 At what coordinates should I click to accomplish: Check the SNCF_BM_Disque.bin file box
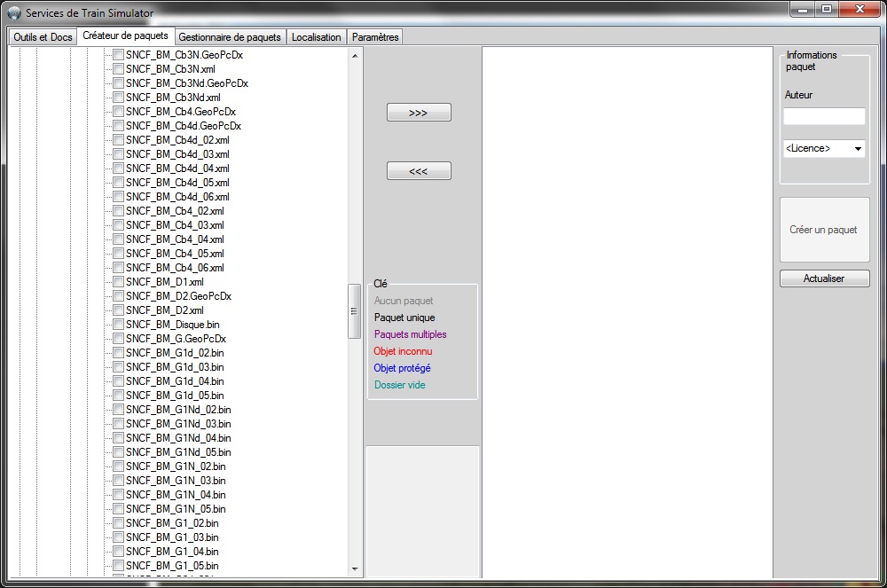click(118, 325)
